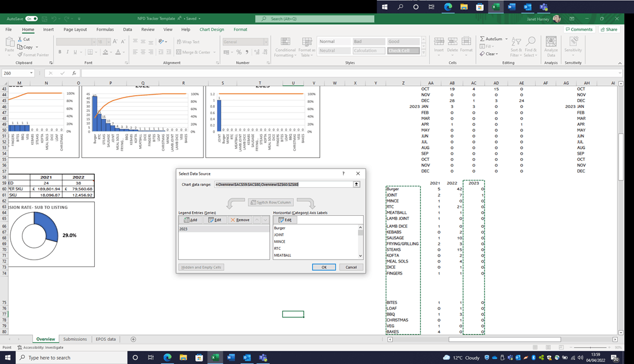
Task: Click the Format Painter brush icon
Action: point(20,55)
